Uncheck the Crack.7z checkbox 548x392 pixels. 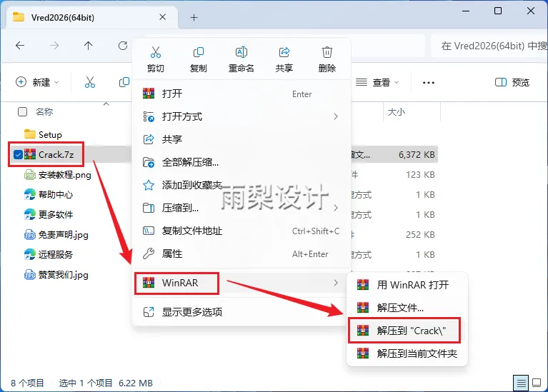point(18,154)
